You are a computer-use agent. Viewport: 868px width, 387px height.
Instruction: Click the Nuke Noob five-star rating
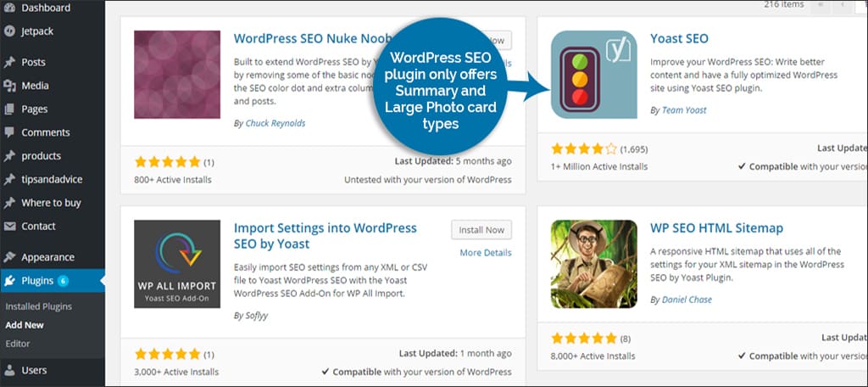point(167,162)
